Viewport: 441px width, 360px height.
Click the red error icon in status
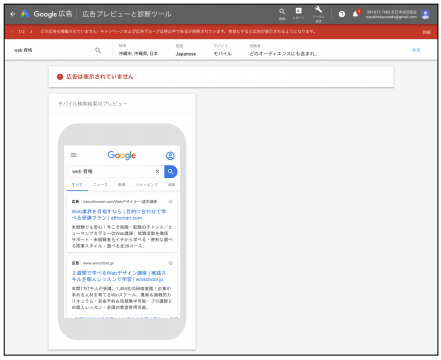point(60,77)
